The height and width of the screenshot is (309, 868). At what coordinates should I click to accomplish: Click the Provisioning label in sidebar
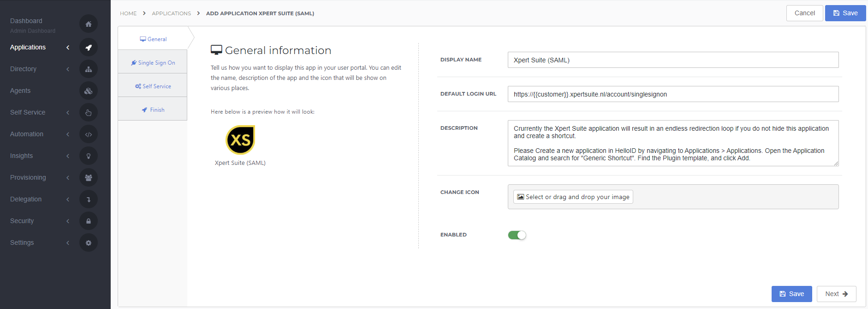pos(28,177)
